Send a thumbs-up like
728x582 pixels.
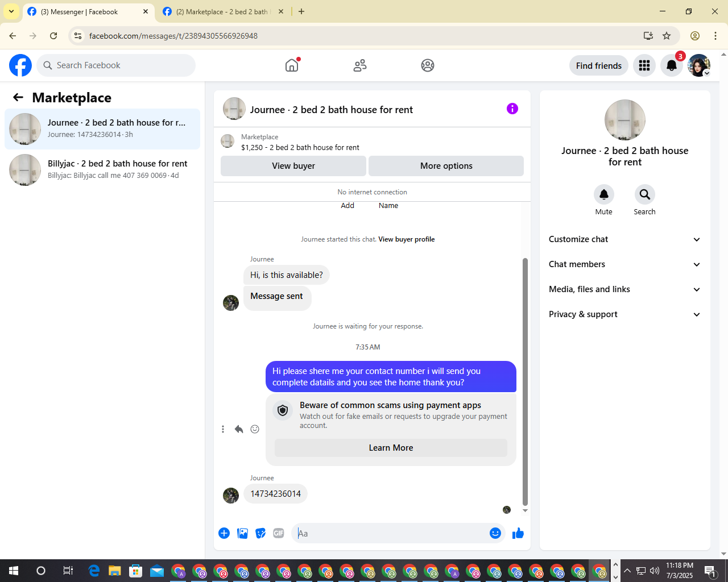(x=518, y=533)
